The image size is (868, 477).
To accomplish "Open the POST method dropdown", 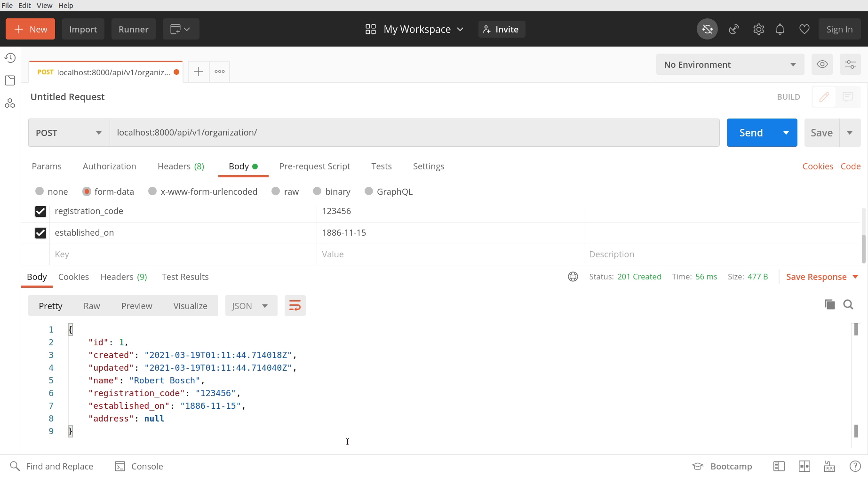I will click(69, 133).
